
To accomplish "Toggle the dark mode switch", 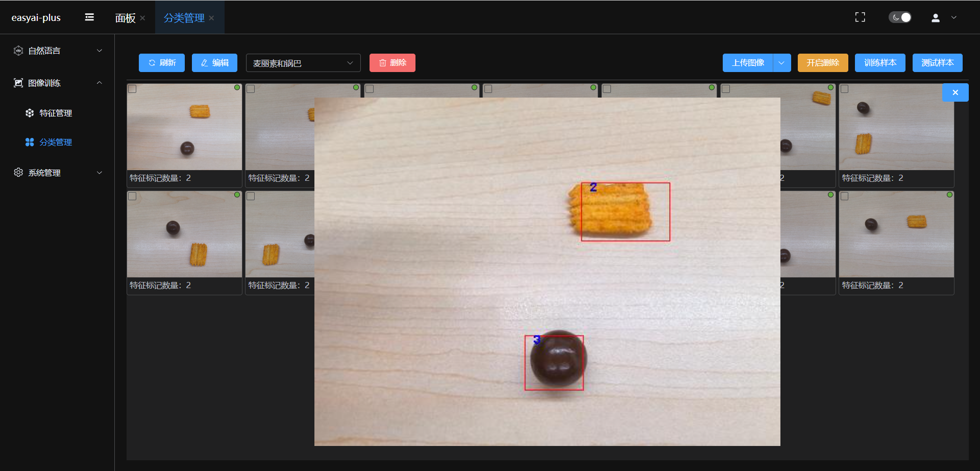I will tap(900, 17).
